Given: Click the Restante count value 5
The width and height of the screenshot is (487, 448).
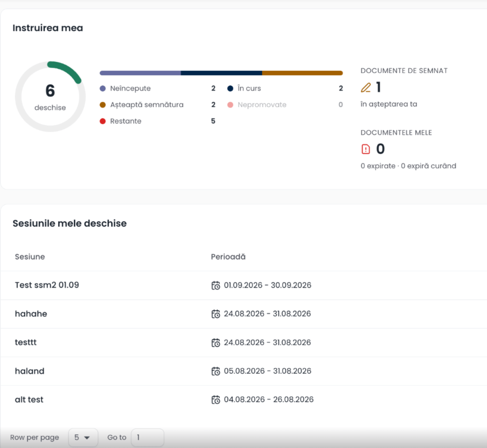Looking at the screenshot, I should tap(213, 121).
